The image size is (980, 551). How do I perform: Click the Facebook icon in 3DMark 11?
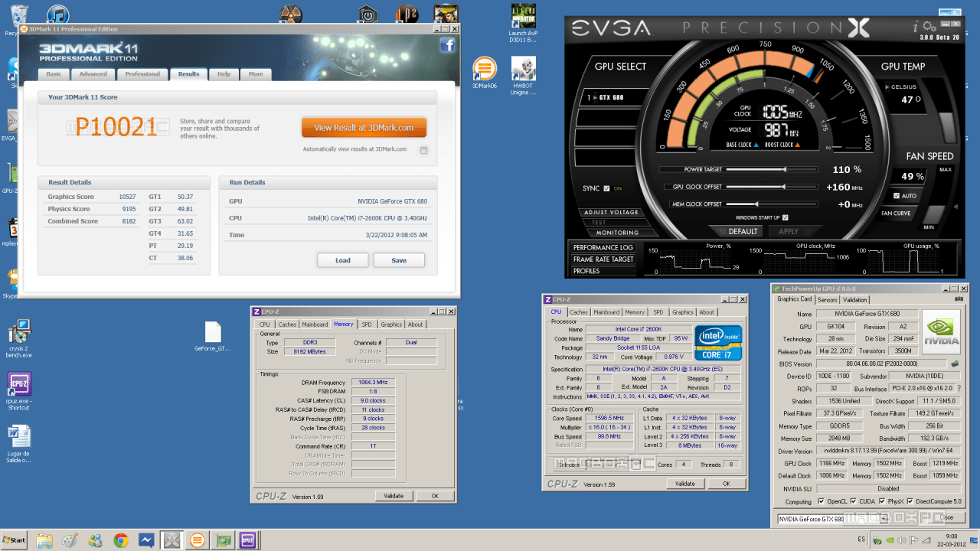coord(448,45)
